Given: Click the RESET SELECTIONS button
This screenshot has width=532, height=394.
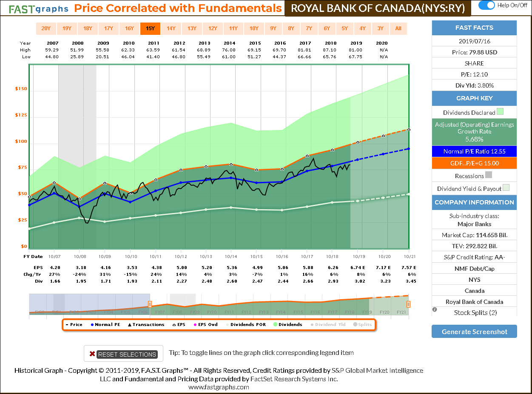Looking at the screenshot, I should [123, 354].
